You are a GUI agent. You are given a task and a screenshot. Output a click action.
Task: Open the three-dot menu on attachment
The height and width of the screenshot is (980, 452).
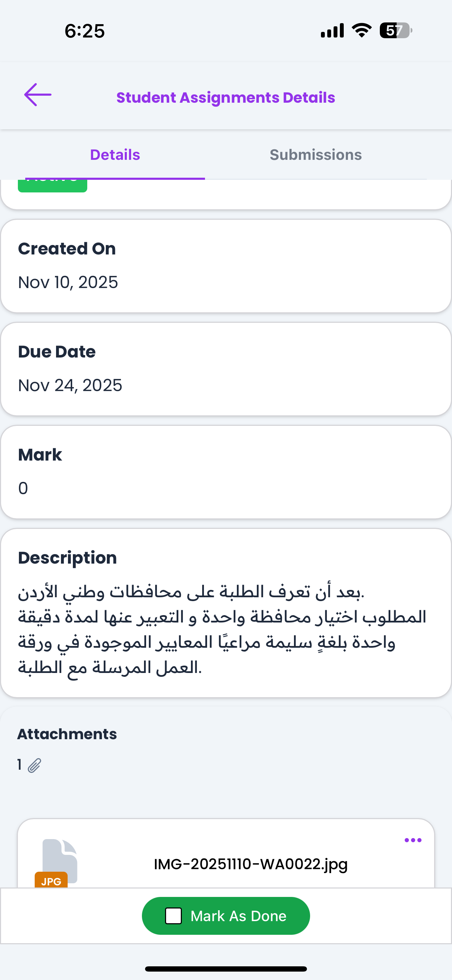[x=413, y=840]
